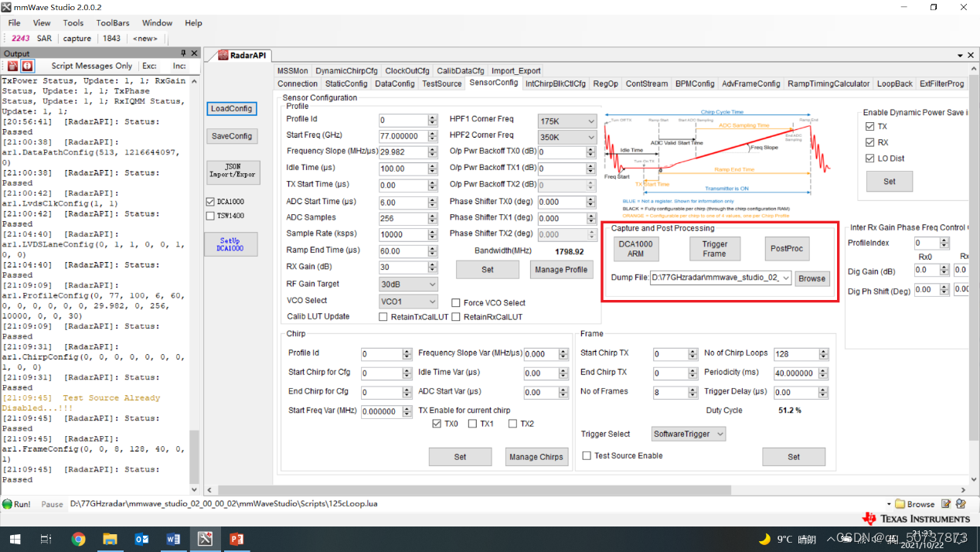
Task: Open the ToolBars menu
Action: (x=113, y=23)
